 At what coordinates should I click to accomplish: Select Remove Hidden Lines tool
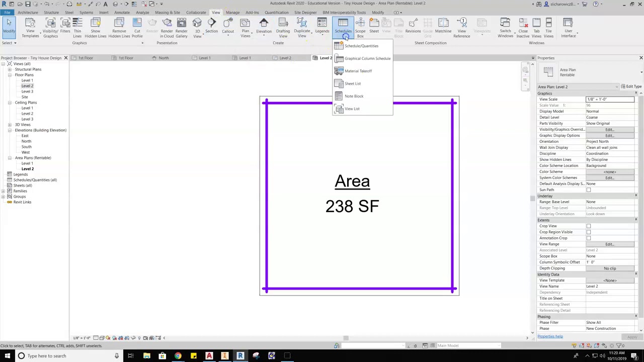tap(119, 28)
